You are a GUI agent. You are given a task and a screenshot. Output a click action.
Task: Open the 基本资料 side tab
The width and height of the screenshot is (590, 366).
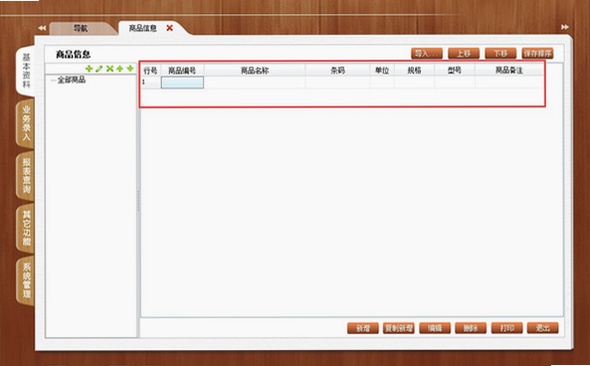(26, 71)
